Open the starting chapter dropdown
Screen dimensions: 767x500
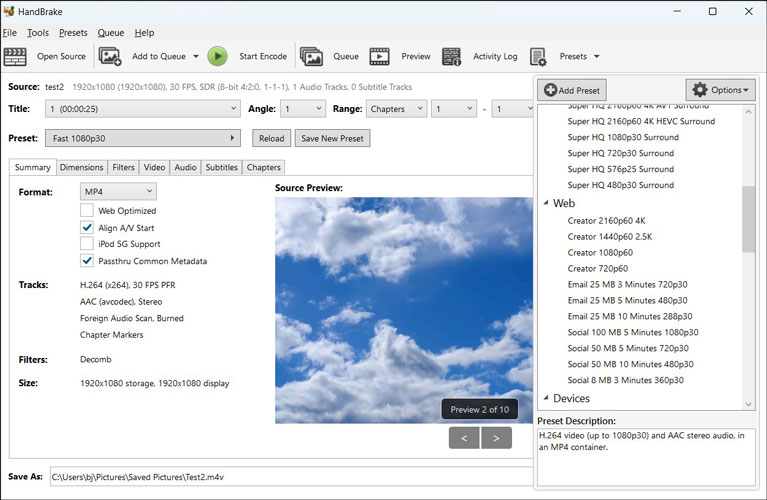tap(454, 109)
